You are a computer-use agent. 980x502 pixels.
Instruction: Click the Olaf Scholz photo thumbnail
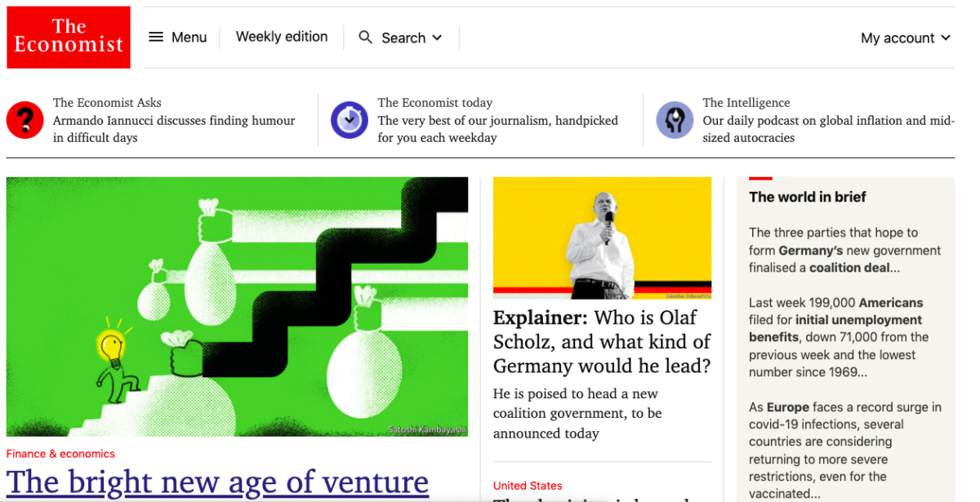pos(602,238)
